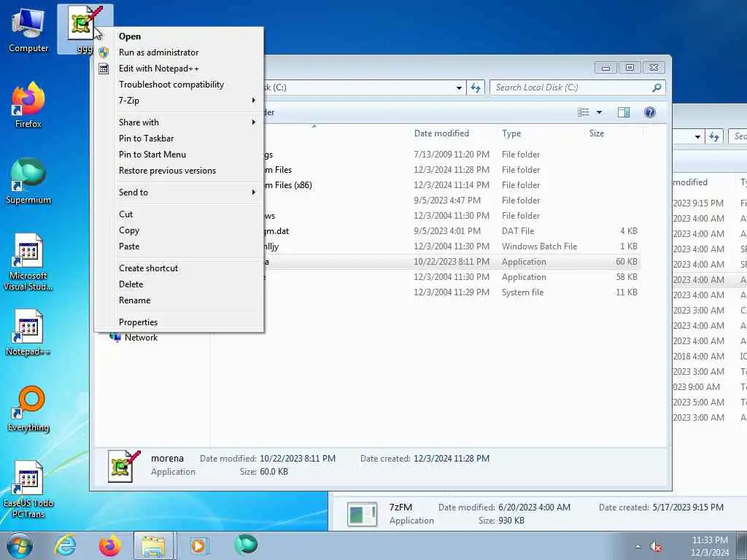Image resolution: width=747 pixels, height=560 pixels.
Task: Select the 60 KB Application row
Action: tap(451, 262)
